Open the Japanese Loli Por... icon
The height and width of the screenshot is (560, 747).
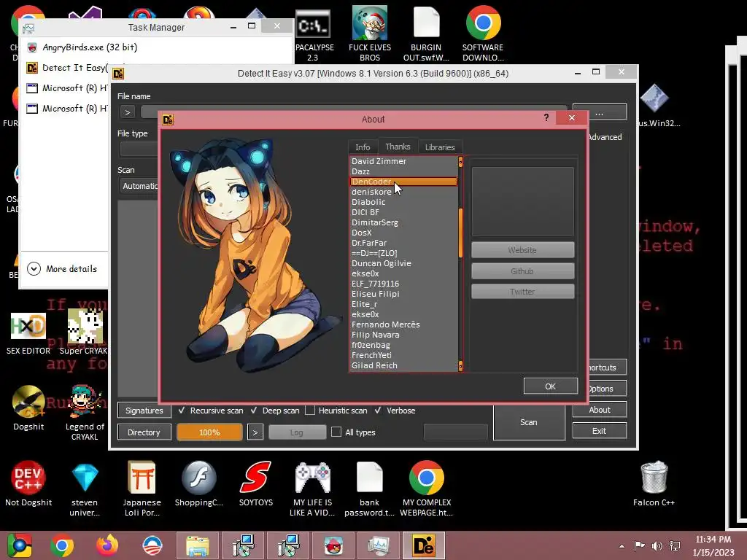[142, 489]
